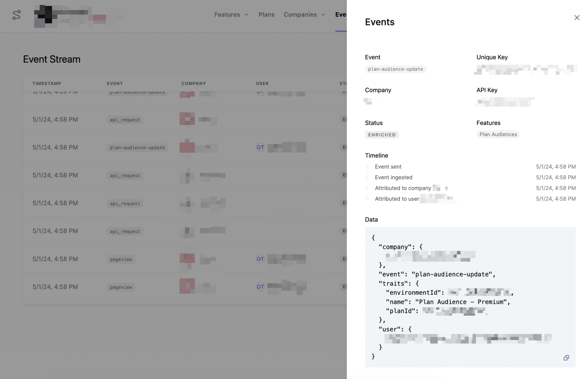
Task: Go to the Plans page
Action: coord(266,15)
